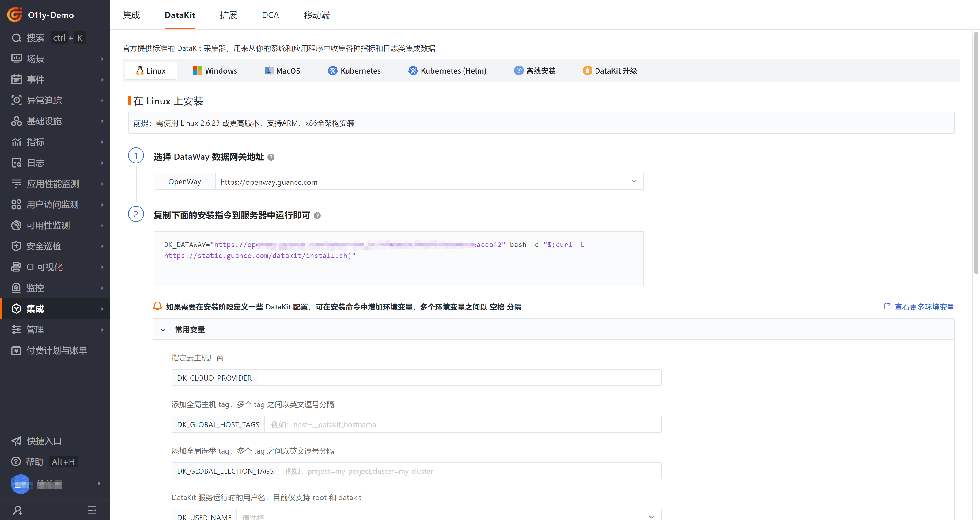
Task: Select the DataKit top tab
Action: coord(180,15)
